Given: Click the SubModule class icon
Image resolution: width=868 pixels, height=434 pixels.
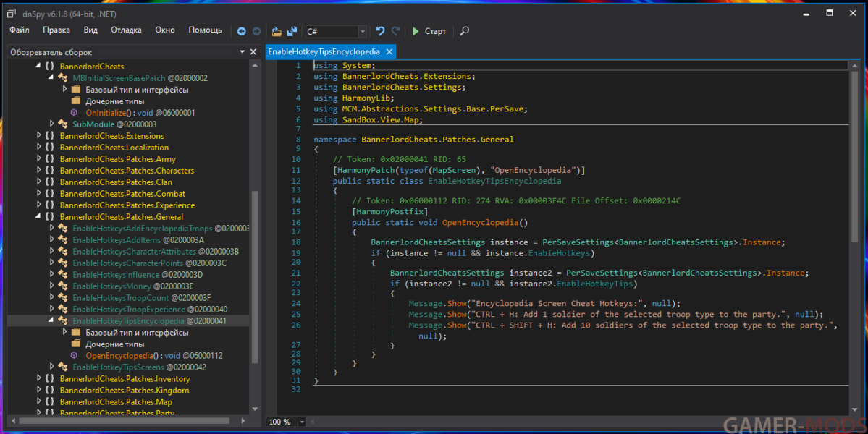Looking at the screenshot, I should (x=62, y=124).
